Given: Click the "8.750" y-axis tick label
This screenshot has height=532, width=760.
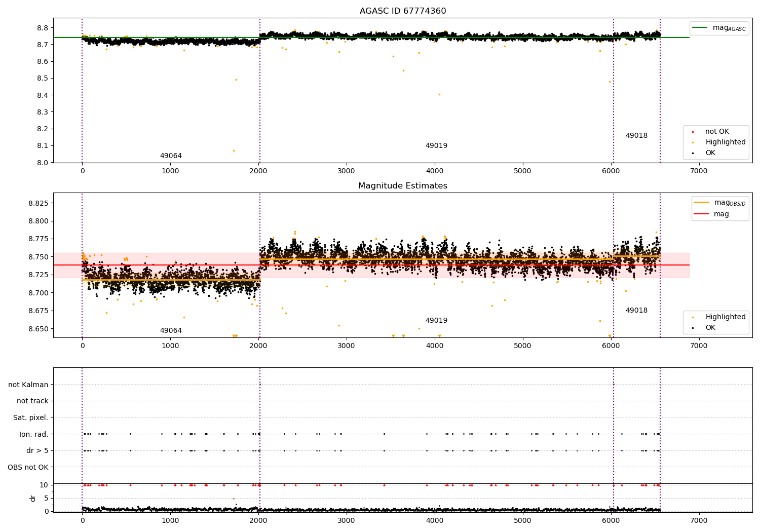Looking at the screenshot, I should pyautogui.click(x=39, y=257).
